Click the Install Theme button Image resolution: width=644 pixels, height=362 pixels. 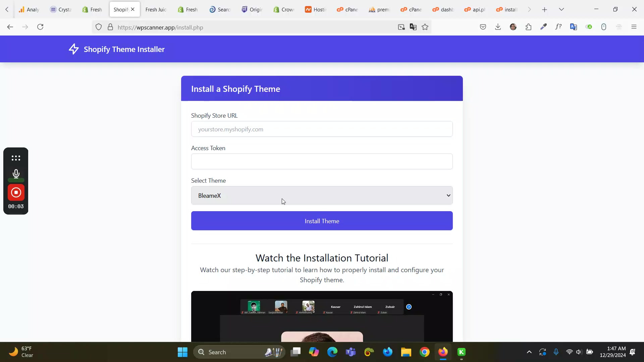pos(322,221)
